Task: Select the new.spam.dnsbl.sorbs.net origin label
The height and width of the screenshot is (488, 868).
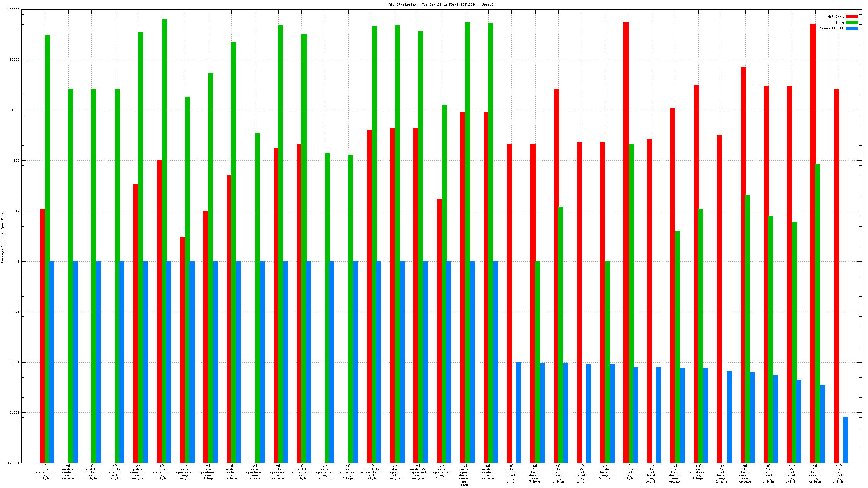Action: pos(465,475)
